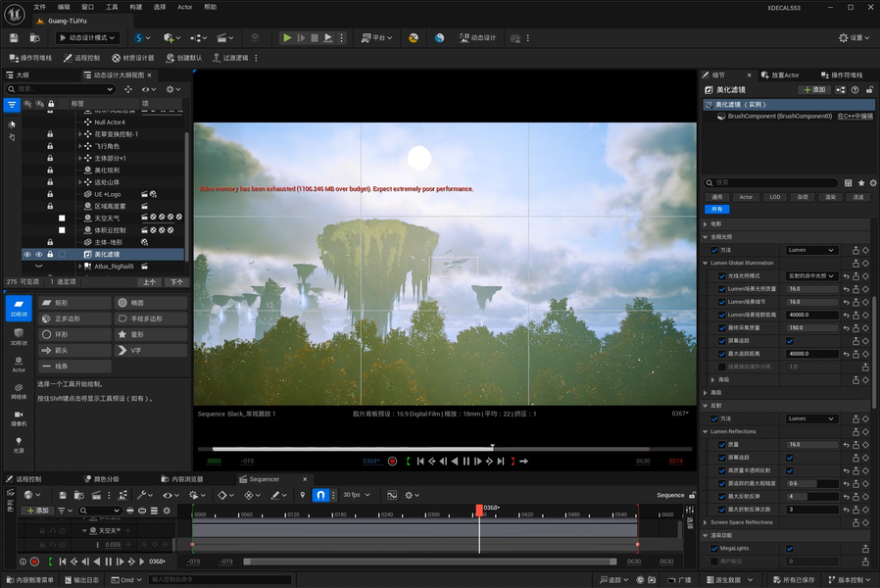Click the green Play button in toolbar
880x588 pixels.
[x=287, y=37]
